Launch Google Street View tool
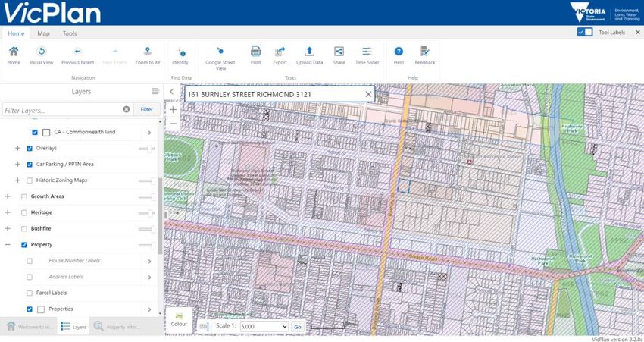Screen dimensions: 644x342 [220, 51]
